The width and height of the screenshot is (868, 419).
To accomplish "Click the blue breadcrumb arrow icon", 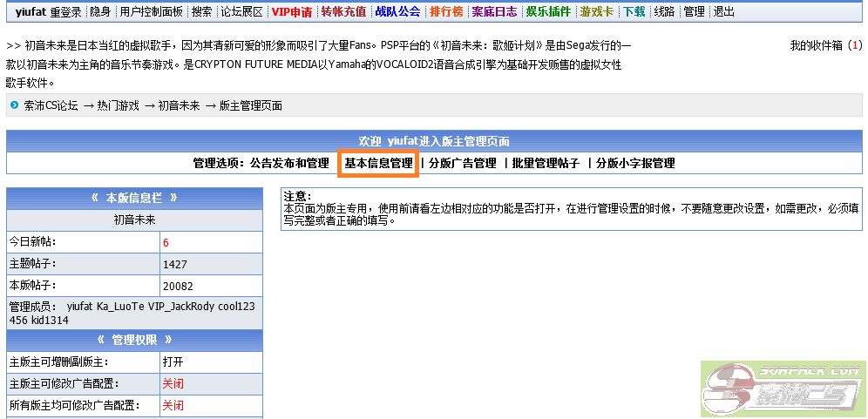I will pyautogui.click(x=15, y=105).
